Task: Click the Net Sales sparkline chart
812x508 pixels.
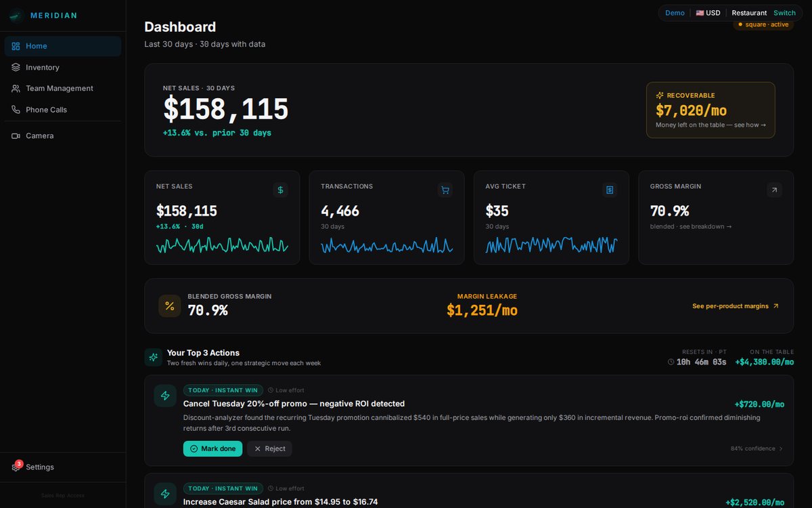Action: click(x=222, y=245)
